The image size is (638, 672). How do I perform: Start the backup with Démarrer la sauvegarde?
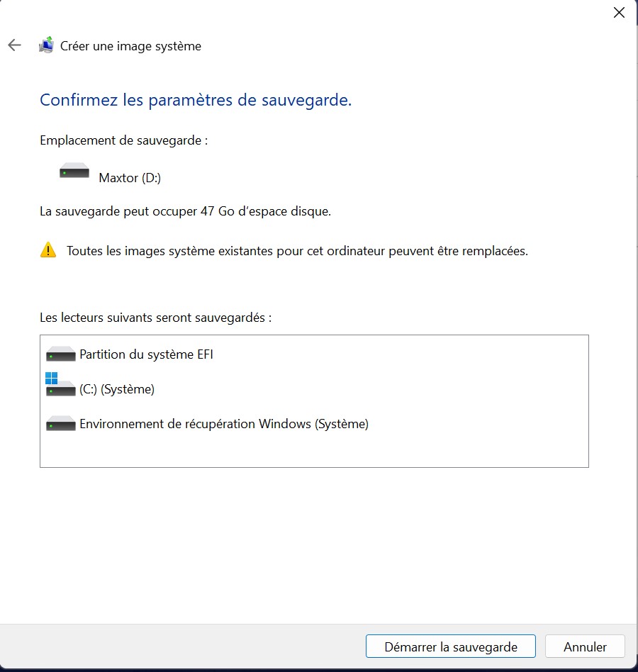(x=450, y=646)
